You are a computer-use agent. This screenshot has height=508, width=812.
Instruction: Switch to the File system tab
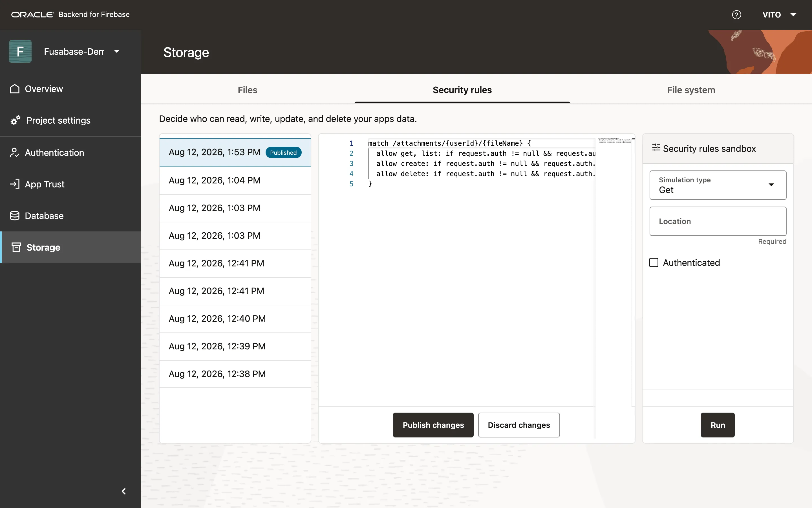(x=691, y=90)
